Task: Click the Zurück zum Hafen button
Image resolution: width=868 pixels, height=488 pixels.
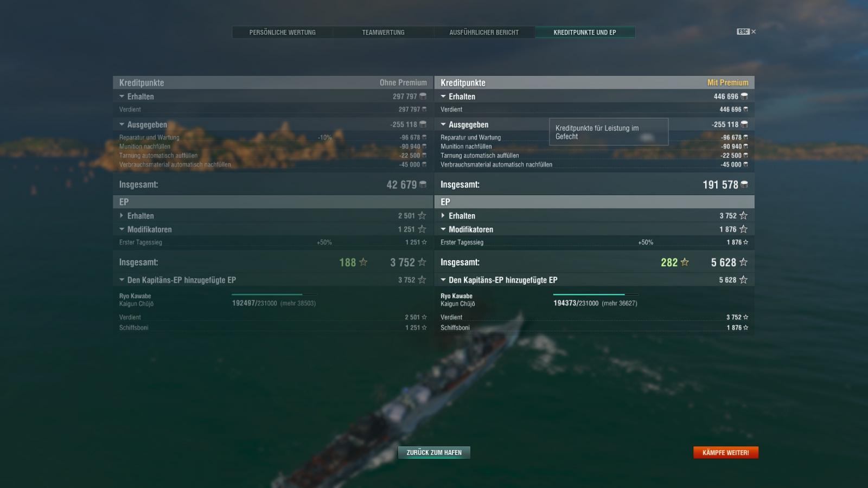Action: click(434, 453)
